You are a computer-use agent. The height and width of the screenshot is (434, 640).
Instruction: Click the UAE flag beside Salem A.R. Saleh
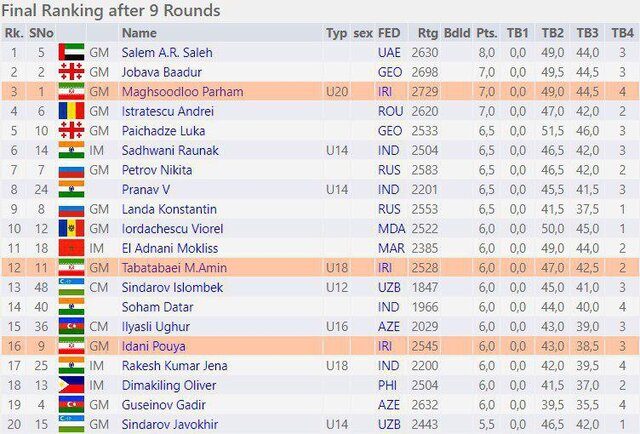click(x=71, y=52)
